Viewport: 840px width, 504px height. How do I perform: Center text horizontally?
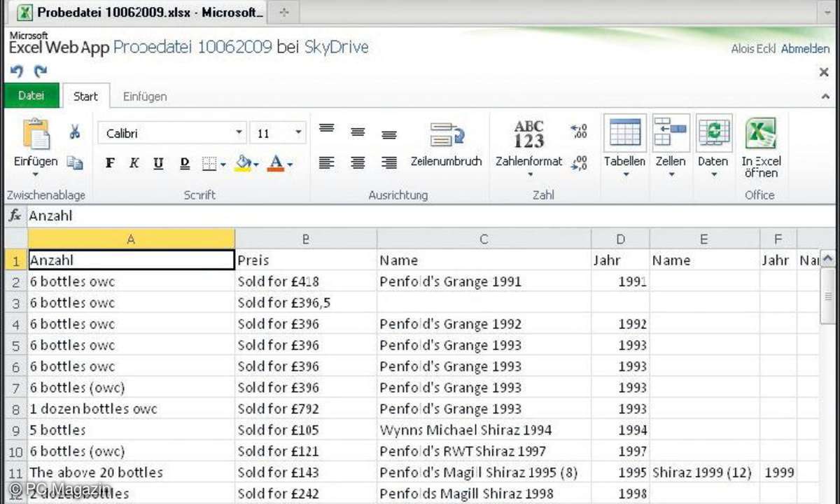[x=358, y=162]
